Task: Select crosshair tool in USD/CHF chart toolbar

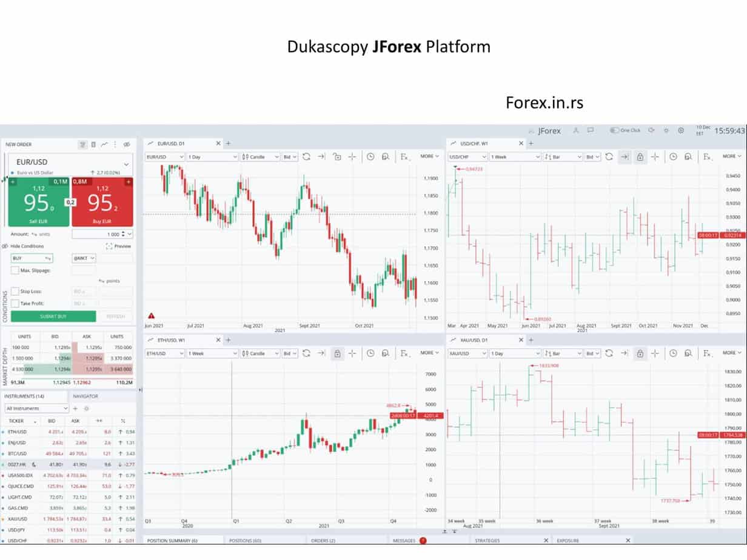Action: [x=655, y=156]
